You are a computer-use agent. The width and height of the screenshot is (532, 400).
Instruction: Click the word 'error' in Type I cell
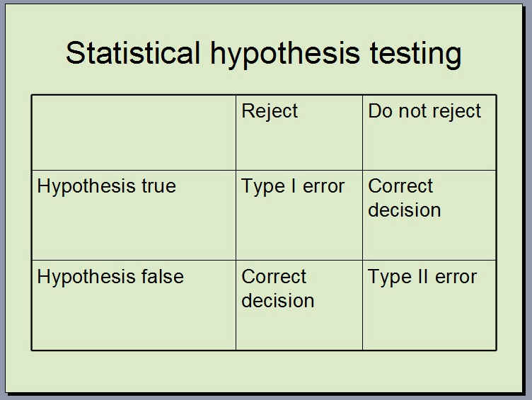tap(323, 186)
